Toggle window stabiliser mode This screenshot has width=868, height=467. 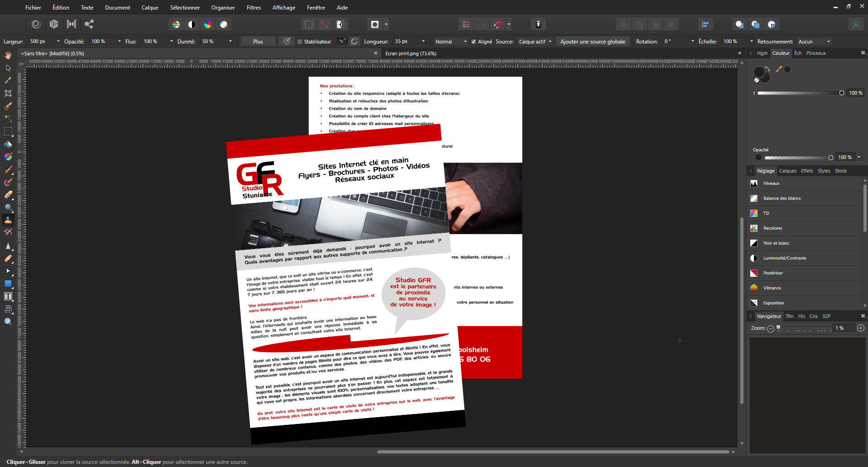click(x=355, y=41)
